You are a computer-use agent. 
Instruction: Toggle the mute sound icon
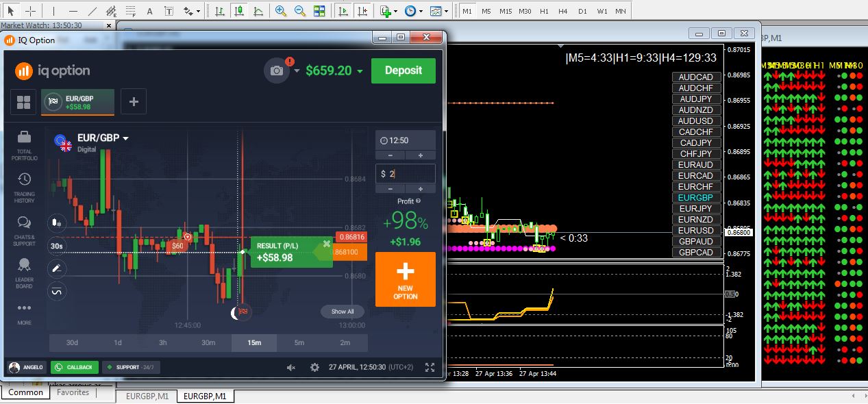[291, 367]
